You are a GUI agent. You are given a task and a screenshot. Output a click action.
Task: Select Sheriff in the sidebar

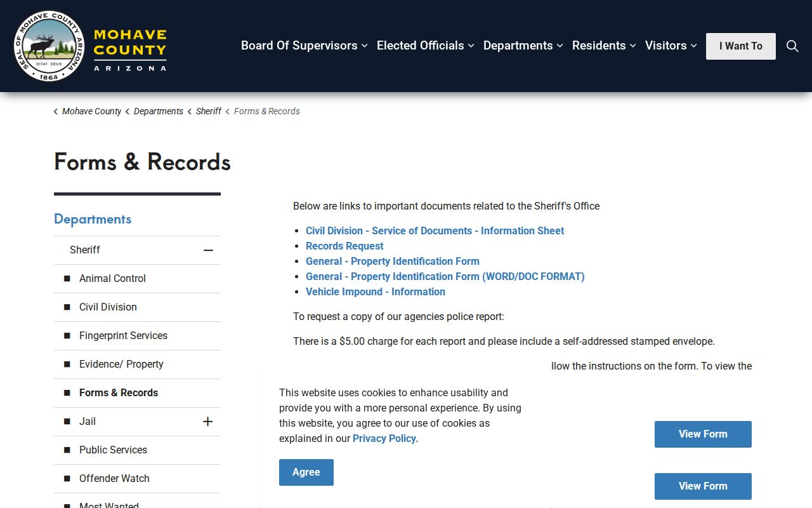[x=85, y=250]
